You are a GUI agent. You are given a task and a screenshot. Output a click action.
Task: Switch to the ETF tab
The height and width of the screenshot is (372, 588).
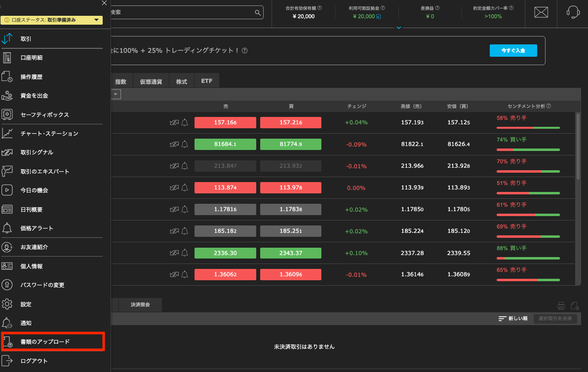point(207,81)
